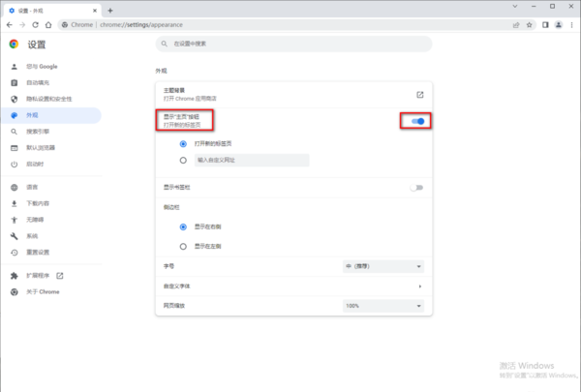This screenshot has height=392, width=581.
Task: Select the 显示在左侧 radio button
Action: tap(183, 247)
